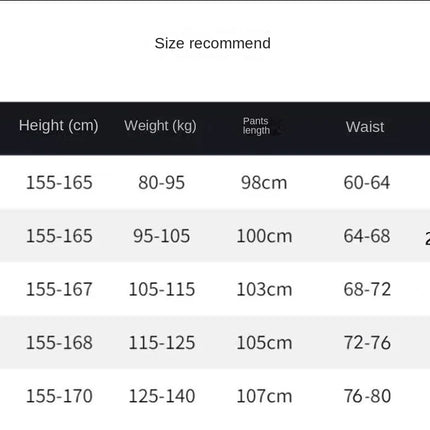
Task: Click the 95-105 weight cell
Action: click(162, 236)
